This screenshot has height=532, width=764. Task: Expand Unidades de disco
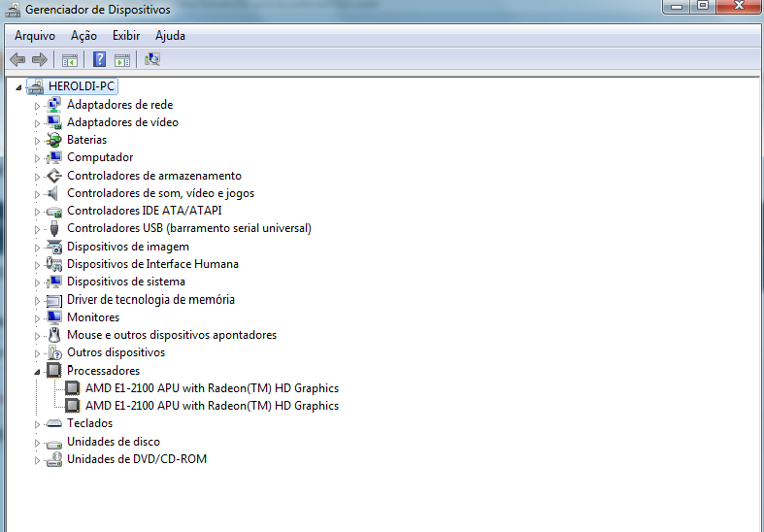pyautogui.click(x=37, y=444)
